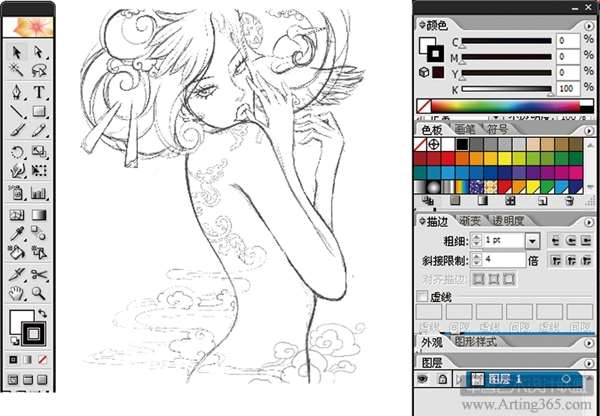The image size is (600, 416).
Task: Select the Scissors tool
Action: [39, 275]
